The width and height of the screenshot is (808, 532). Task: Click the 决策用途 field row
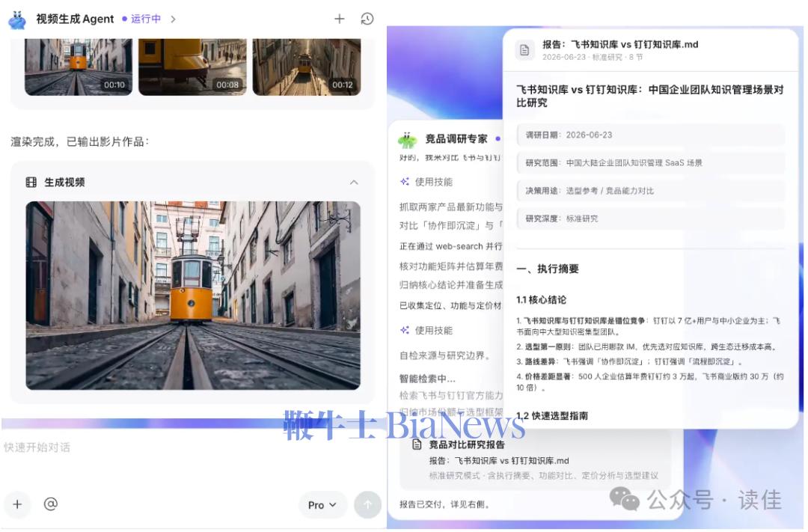(651, 191)
